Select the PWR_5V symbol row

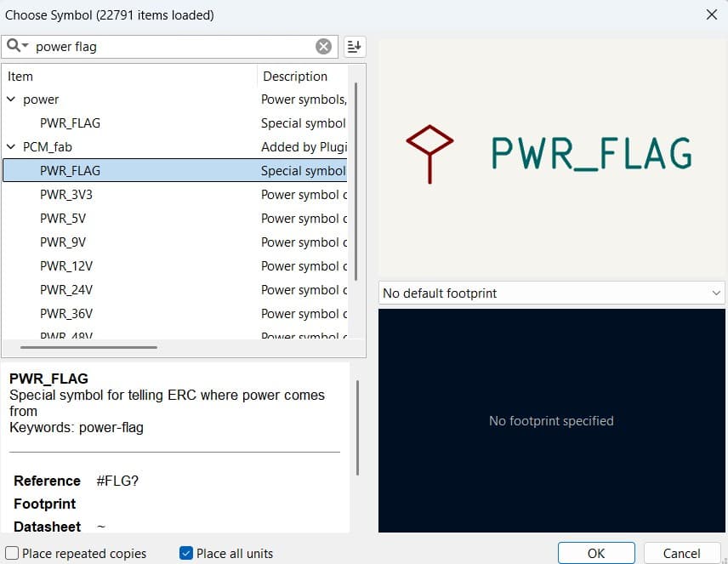[175, 218]
